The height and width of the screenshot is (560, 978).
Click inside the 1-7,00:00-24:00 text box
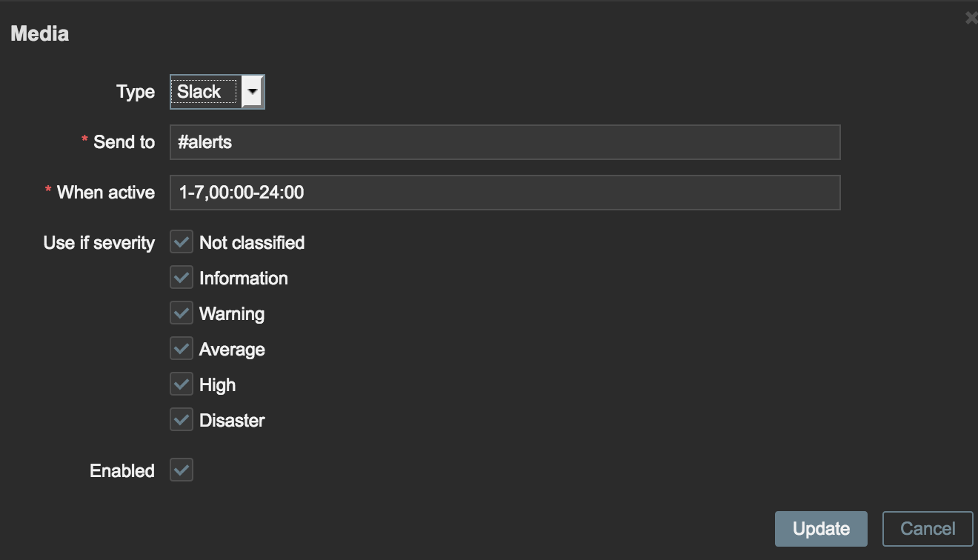click(504, 192)
